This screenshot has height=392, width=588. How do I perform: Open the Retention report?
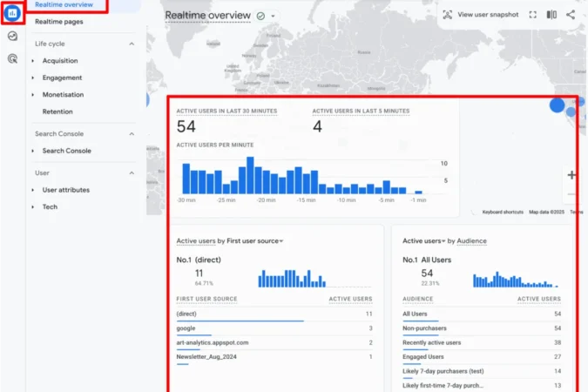click(57, 112)
